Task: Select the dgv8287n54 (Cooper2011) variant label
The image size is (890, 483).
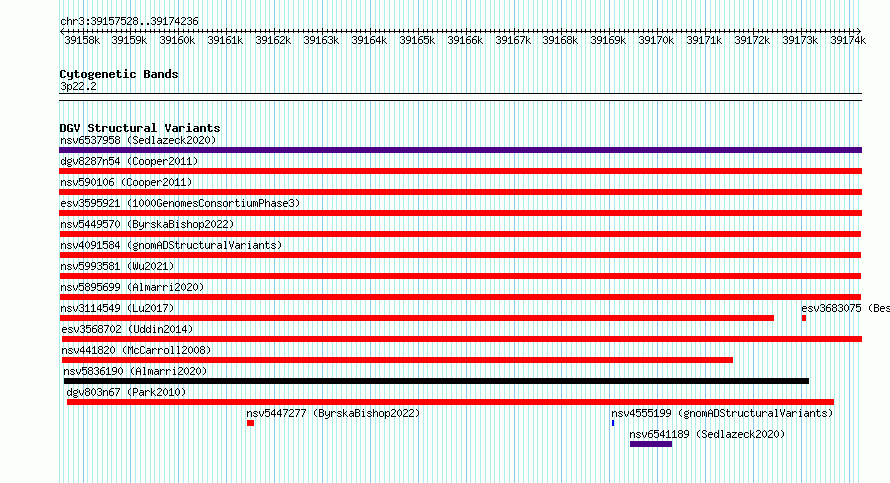Action: pyautogui.click(x=129, y=161)
